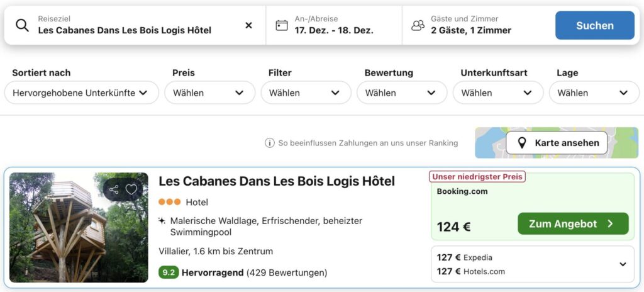644x292 pixels.
Task: Open Karte ansehen map view
Action: [x=557, y=143]
